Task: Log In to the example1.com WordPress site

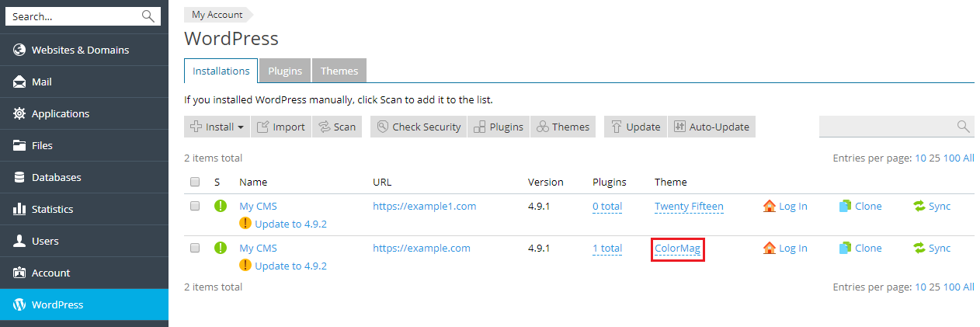Action: click(x=785, y=206)
